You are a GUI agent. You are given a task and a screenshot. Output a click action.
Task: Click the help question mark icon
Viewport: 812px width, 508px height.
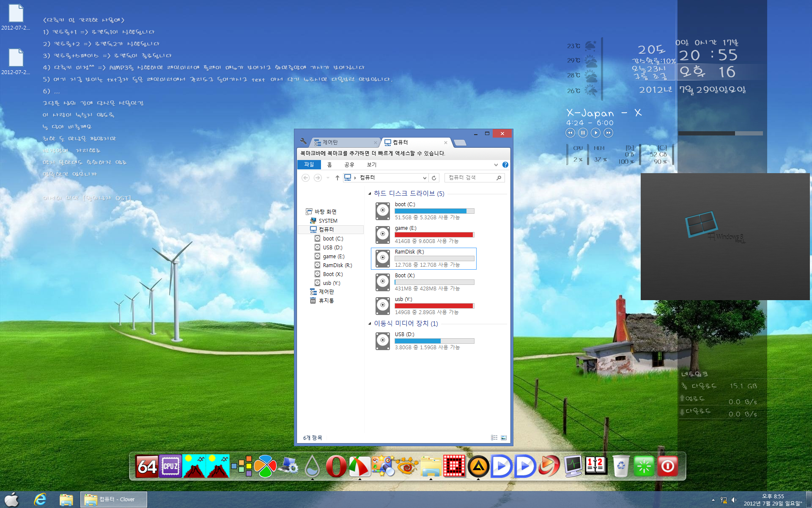[x=505, y=165]
